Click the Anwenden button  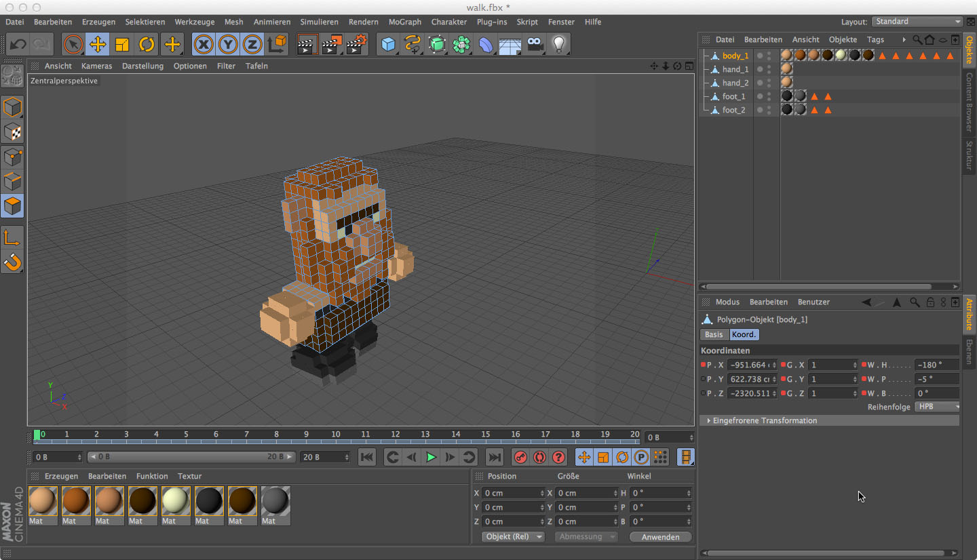(660, 536)
